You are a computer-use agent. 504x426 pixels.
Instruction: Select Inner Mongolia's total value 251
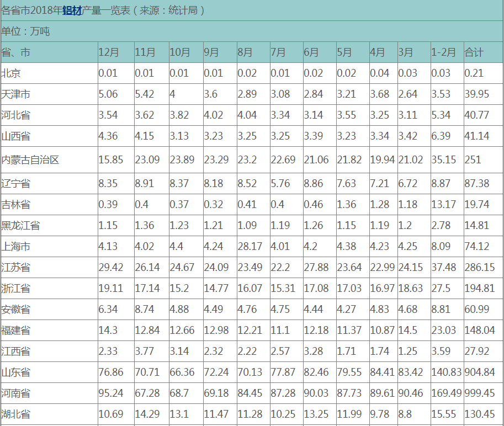473,160
